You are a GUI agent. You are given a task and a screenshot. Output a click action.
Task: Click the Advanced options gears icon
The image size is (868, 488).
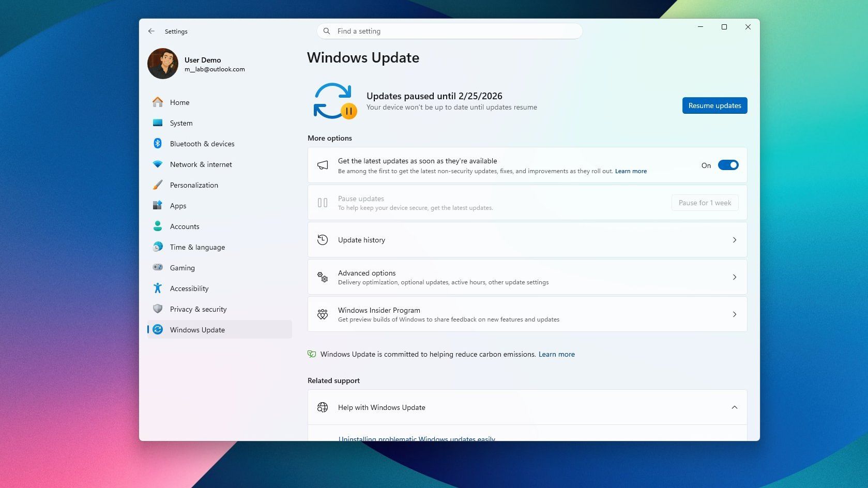323,277
